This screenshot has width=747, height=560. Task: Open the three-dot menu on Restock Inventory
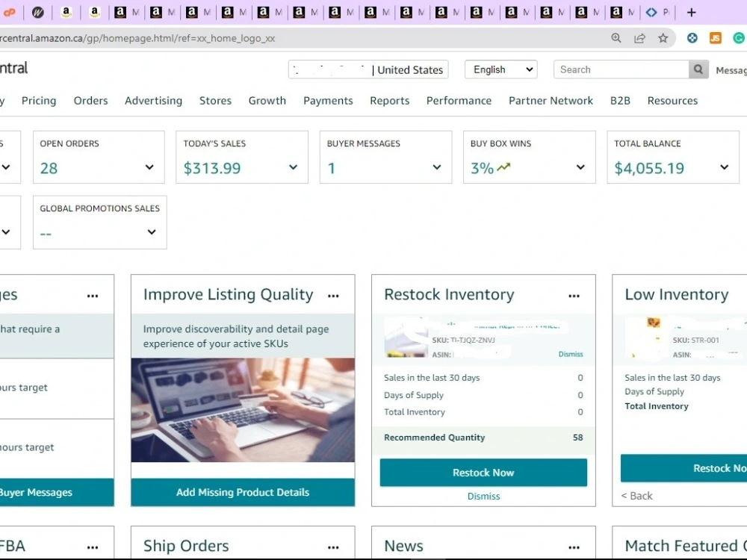(x=574, y=296)
